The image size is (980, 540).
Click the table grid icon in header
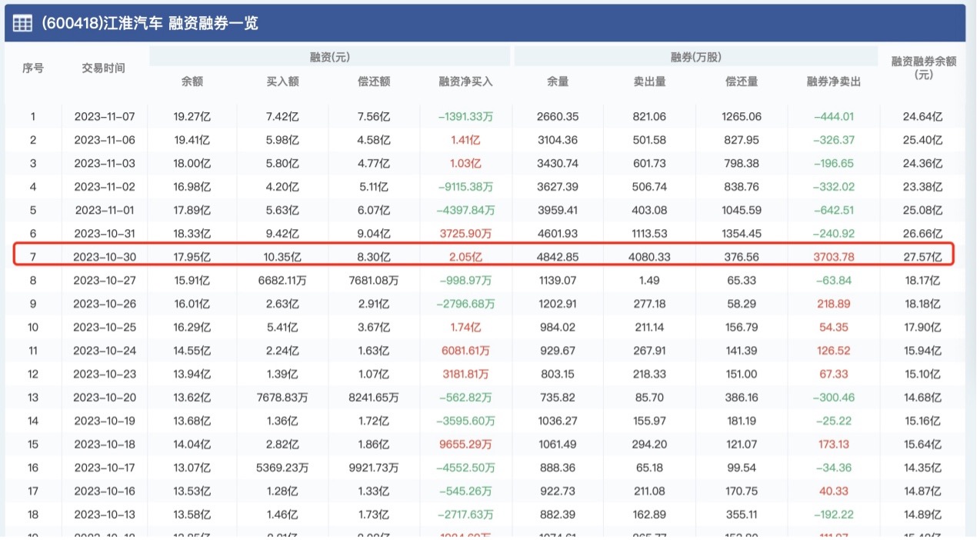click(22, 23)
